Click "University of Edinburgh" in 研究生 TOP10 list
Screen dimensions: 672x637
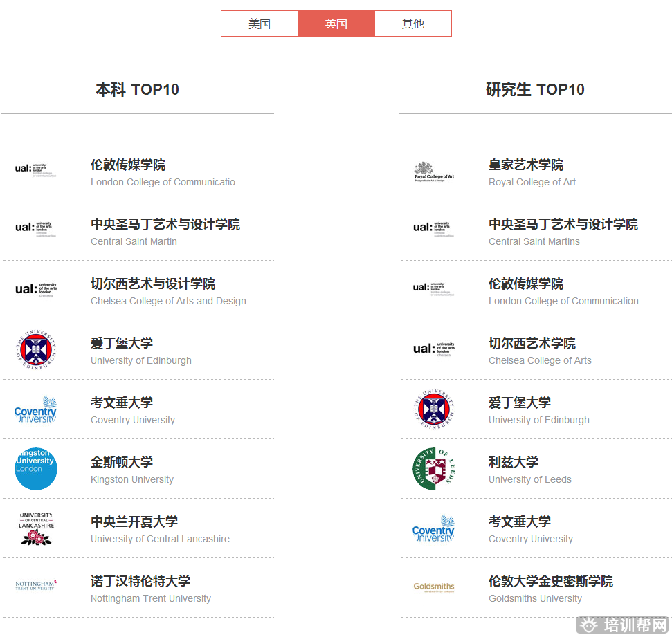coord(539,421)
